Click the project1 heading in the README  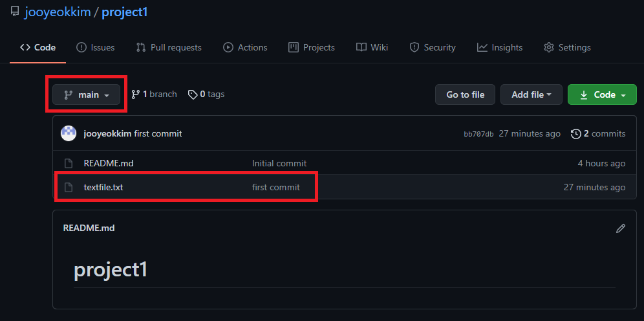(x=111, y=270)
